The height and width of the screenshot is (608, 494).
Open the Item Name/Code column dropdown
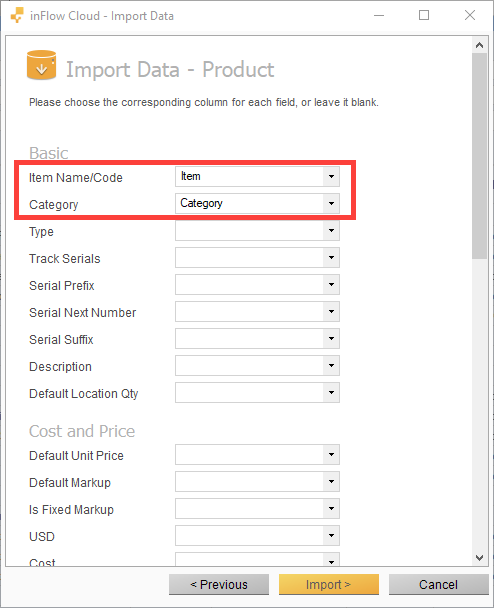pyautogui.click(x=331, y=176)
